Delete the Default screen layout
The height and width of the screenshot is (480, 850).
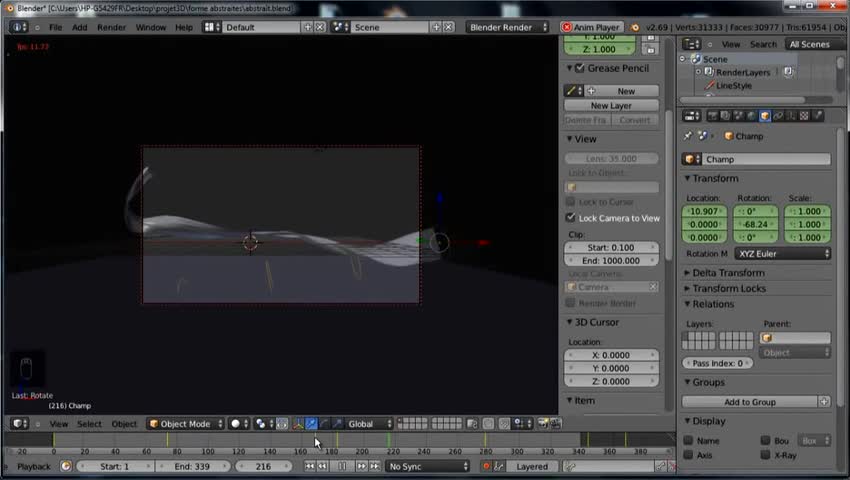point(320,27)
